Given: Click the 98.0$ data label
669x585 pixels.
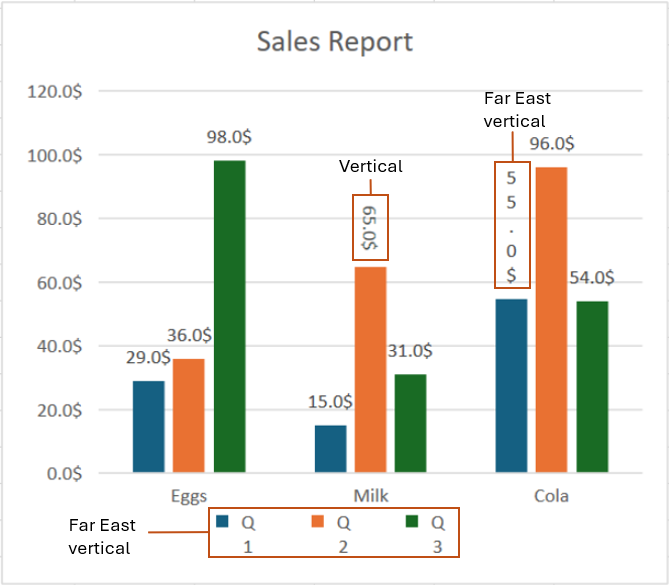Looking at the screenshot, I should click(229, 138).
